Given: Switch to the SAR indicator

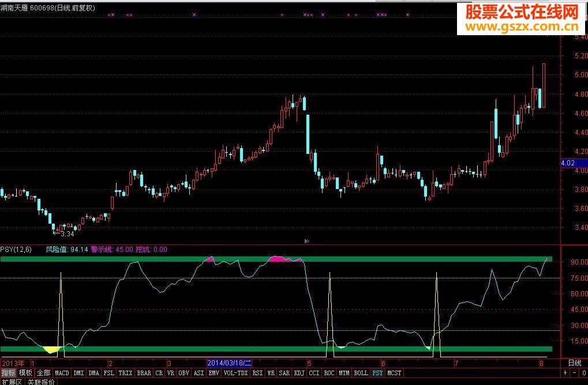Looking at the screenshot, I should click(x=284, y=373).
